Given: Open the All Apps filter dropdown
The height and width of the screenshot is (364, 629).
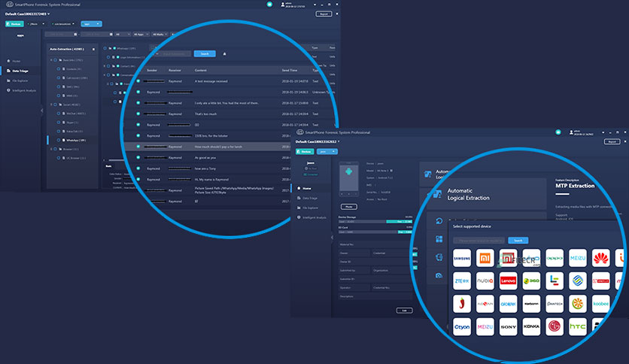Looking at the screenshot, I should click(x=141, y=35).
